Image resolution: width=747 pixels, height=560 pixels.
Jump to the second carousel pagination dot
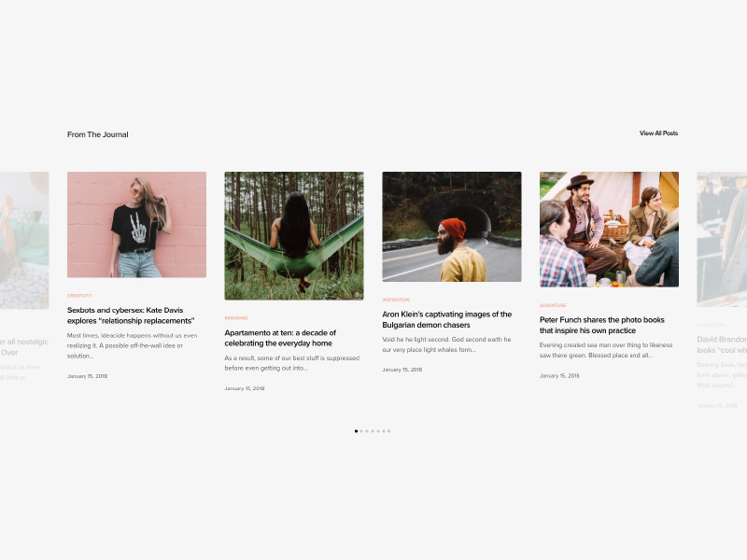(361, 431)
